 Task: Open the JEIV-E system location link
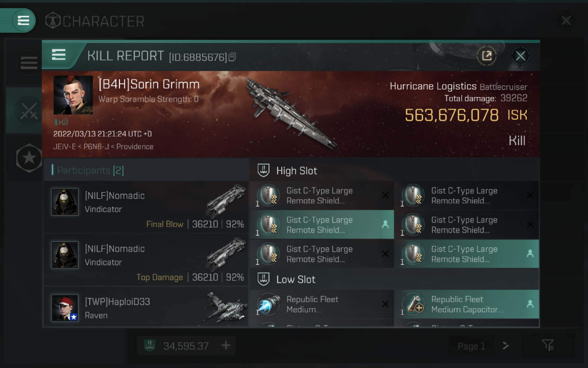pos(64,147)
